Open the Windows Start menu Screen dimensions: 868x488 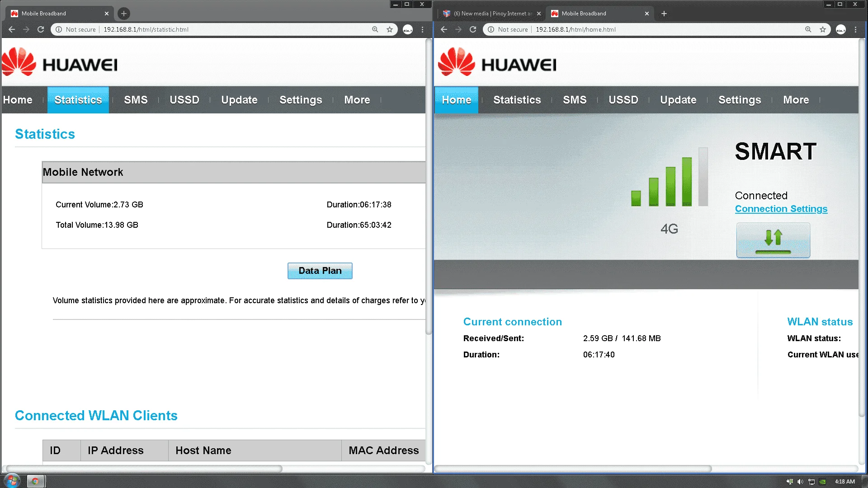point(12,481)
